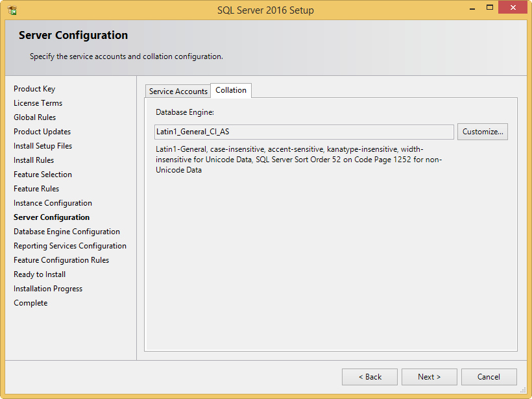
Task: Click the Database Engine label
Action: [x=185, y=112]
